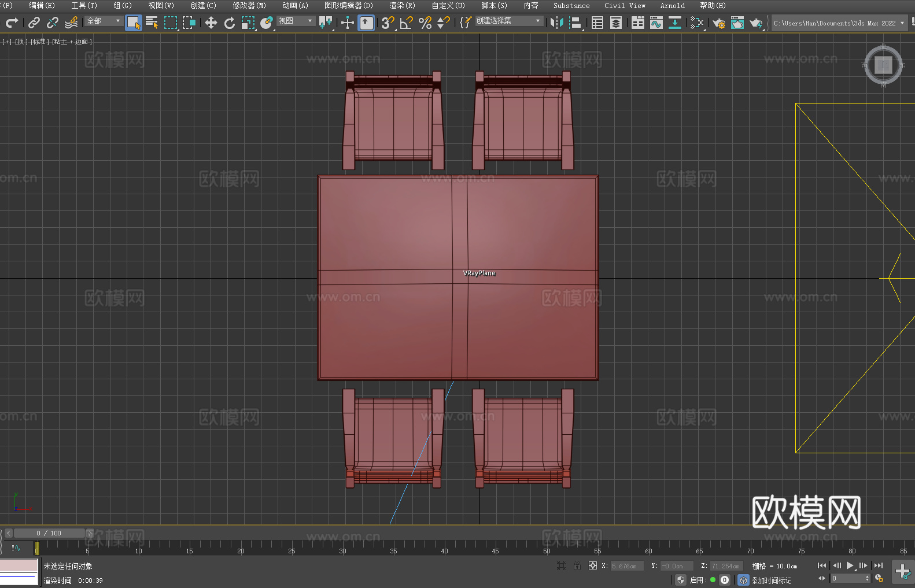This screenshot has height=588, width=915.
Task: Toggle Keyboard Shortcut Override button
Action: (367, 23)
